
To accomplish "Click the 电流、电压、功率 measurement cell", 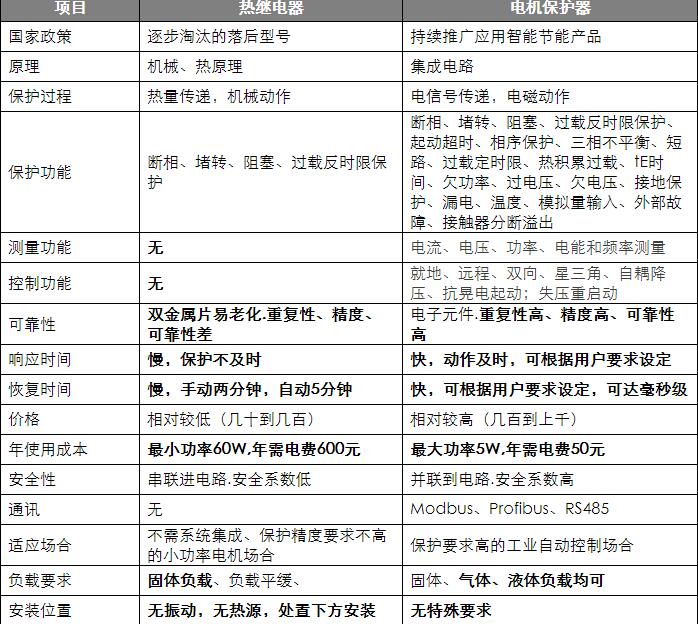I will (537, 247).
